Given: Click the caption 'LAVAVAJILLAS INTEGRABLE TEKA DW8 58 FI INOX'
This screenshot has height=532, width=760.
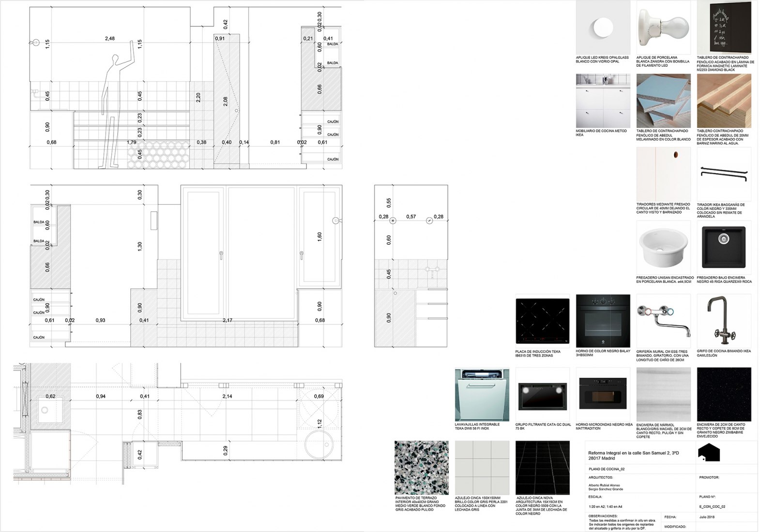Looking at the screenshot, I should pyautogui.click(x=478, y=427).
